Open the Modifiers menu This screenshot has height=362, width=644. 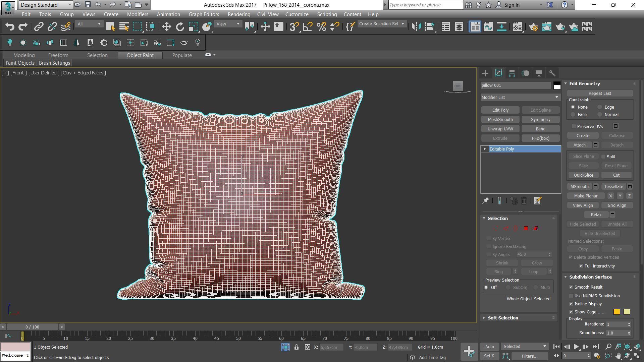138,14
